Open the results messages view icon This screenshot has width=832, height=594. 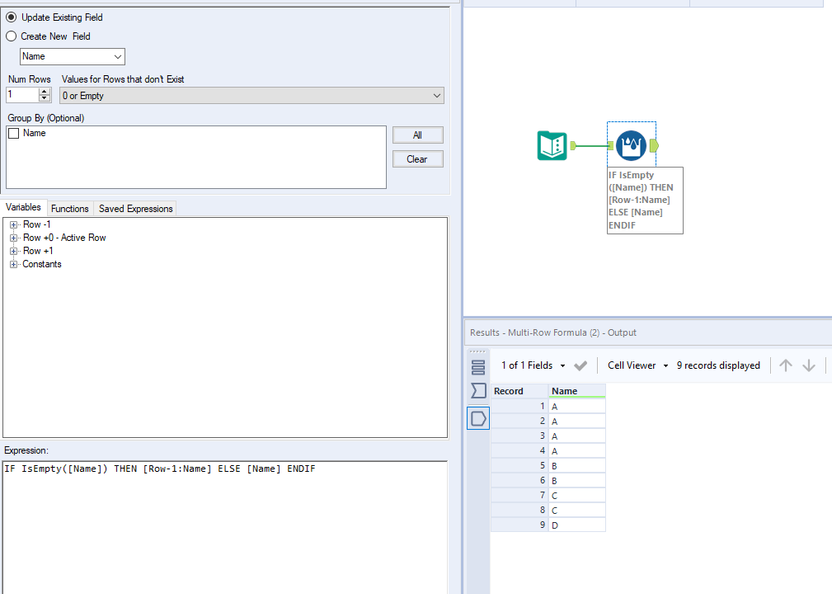478,367
